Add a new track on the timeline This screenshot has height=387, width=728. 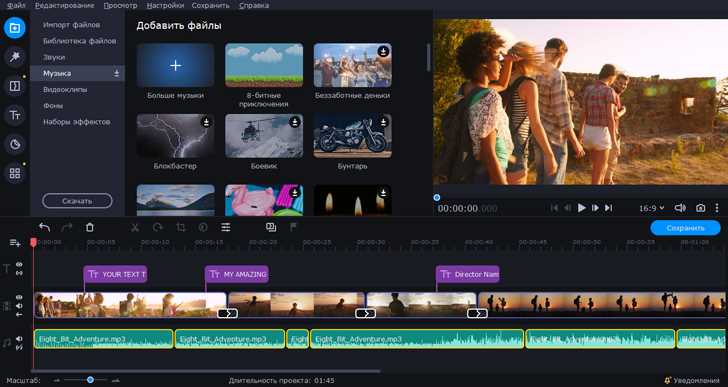click(x=15, y=243)
